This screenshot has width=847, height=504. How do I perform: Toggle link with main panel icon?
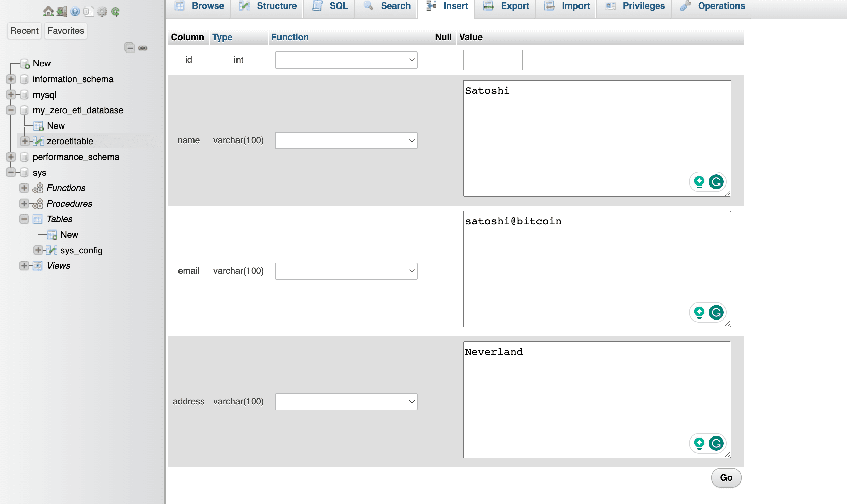point(143,48)
